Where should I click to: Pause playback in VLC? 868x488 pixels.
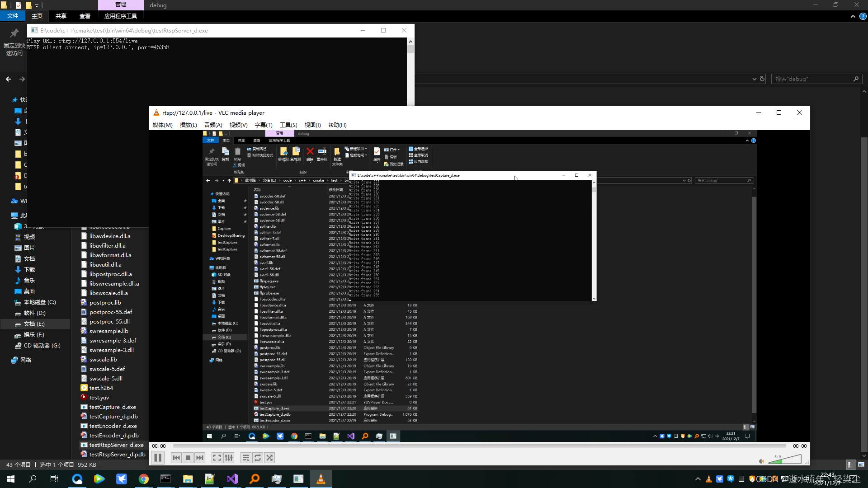pyautogui.click(x=158, y=458)
